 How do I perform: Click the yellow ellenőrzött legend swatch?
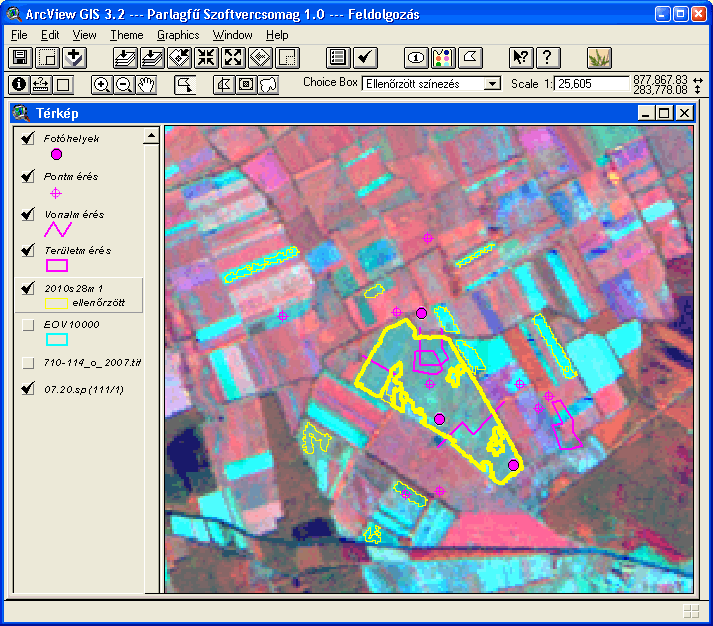coord(56,301)
